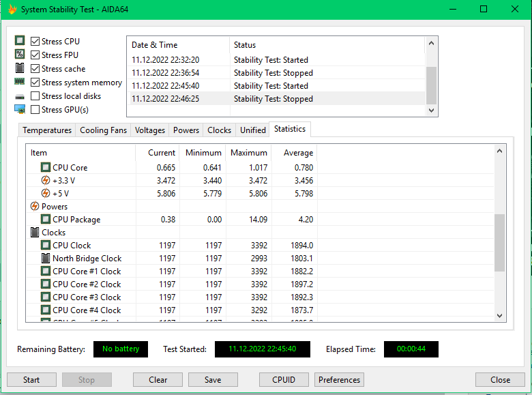Click the lightning icon of +3.3 V row
532x395 pixels.
coord(46,180)
